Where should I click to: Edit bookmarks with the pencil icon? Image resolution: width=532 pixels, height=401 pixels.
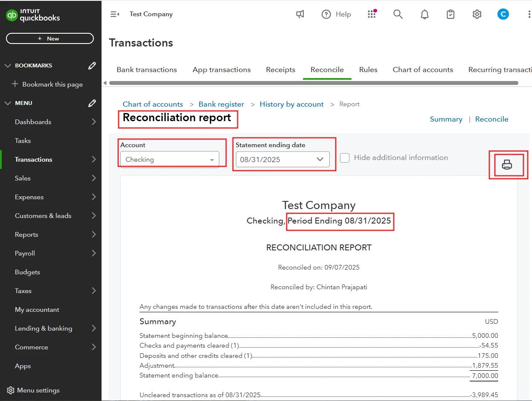click(92, 66)
